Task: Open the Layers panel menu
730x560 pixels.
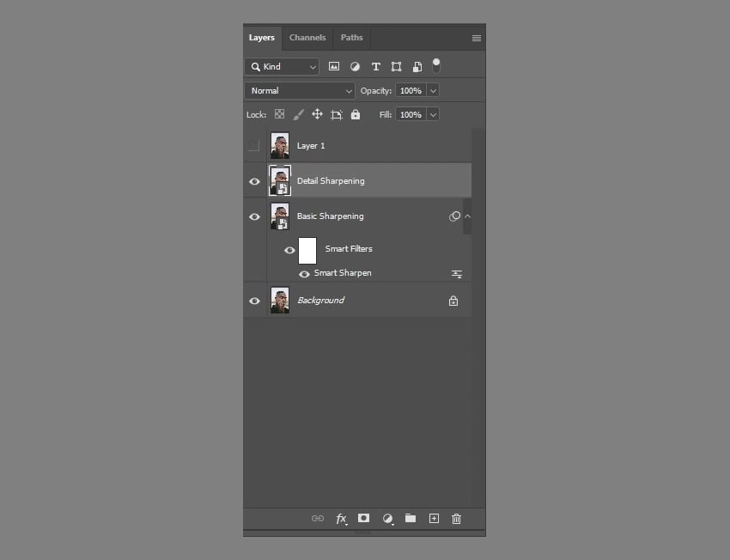Action: [x=476, y=38]
